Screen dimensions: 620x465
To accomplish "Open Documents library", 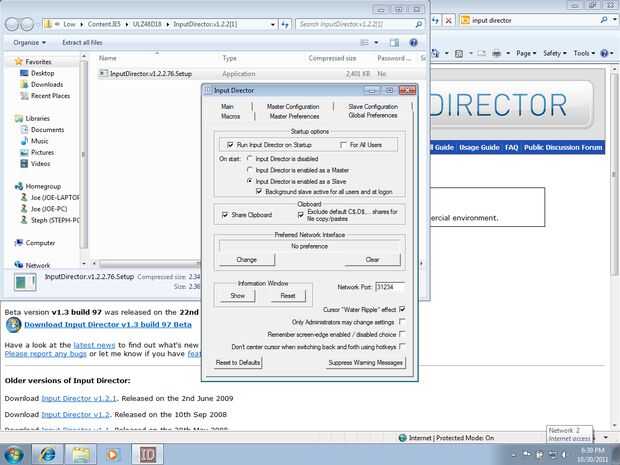I will [x=42, y=130].
